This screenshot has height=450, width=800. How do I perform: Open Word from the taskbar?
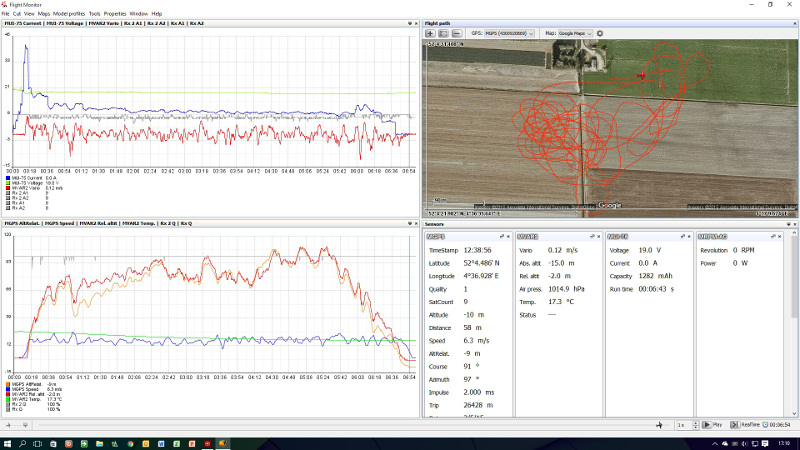(x=161, y=444)
